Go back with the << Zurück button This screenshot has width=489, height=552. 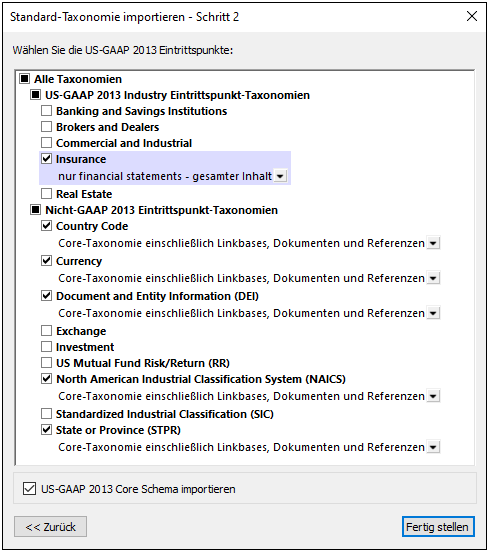[50, 527]
